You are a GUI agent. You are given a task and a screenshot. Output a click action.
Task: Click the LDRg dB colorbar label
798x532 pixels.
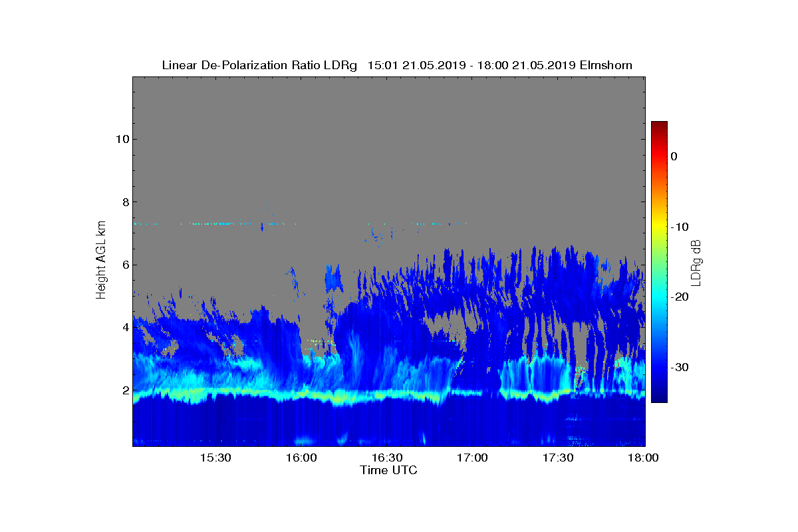[x=696, y=262]
